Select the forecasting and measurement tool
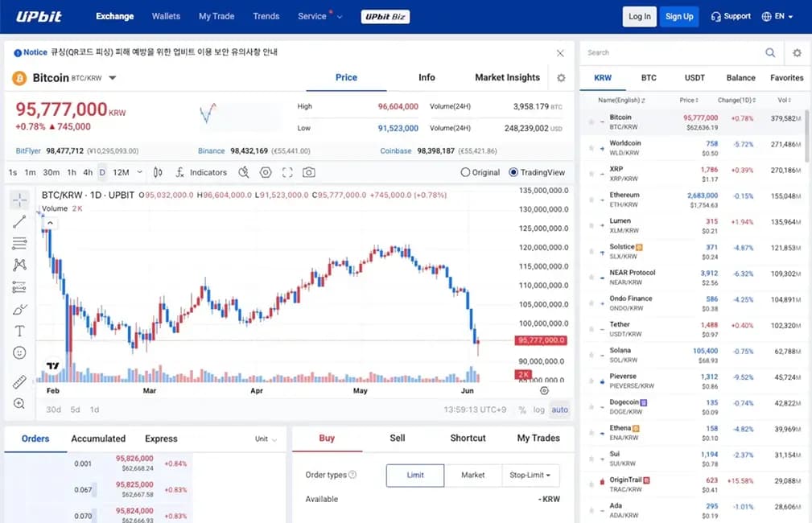The width and height of the screenshot is (812, 523). tap(19, 287)
